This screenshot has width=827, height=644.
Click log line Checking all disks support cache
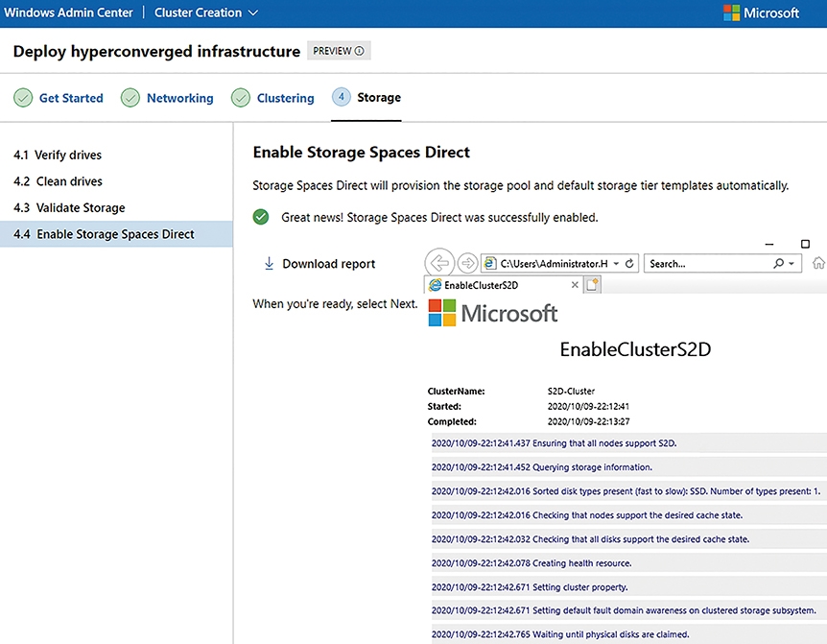point(628,539)
